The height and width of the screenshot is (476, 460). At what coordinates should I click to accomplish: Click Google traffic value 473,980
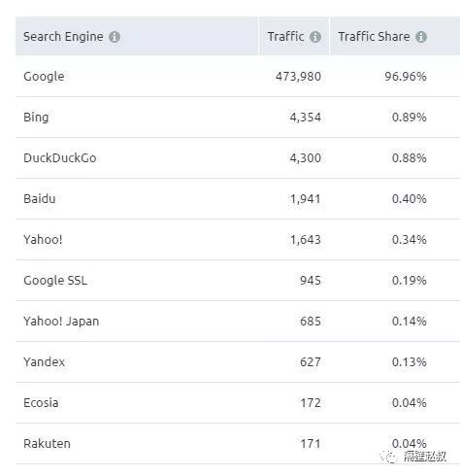click(298, 77)
